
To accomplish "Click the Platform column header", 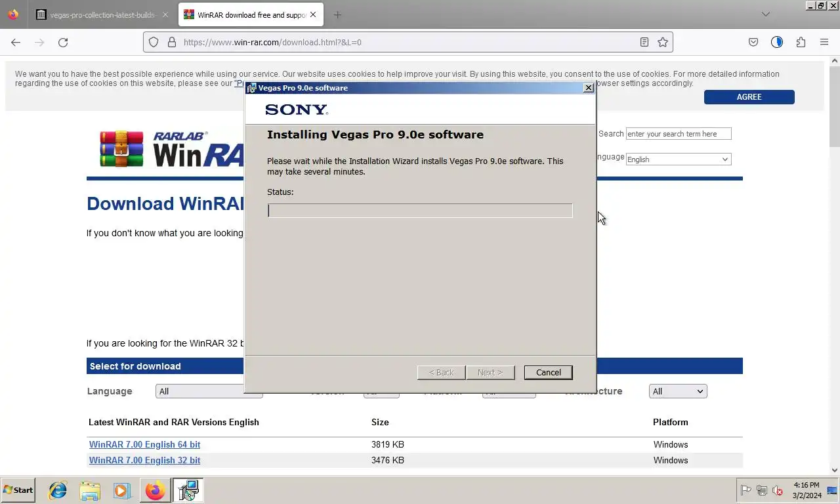I will coord(670,422).
